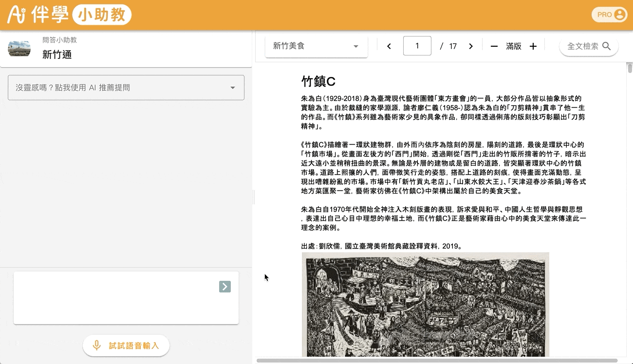The height and width of the screenshot is (364, 633).
Task: Click the microphone icon for voice input
Action: pyautogui.click(x=97, y=346)
